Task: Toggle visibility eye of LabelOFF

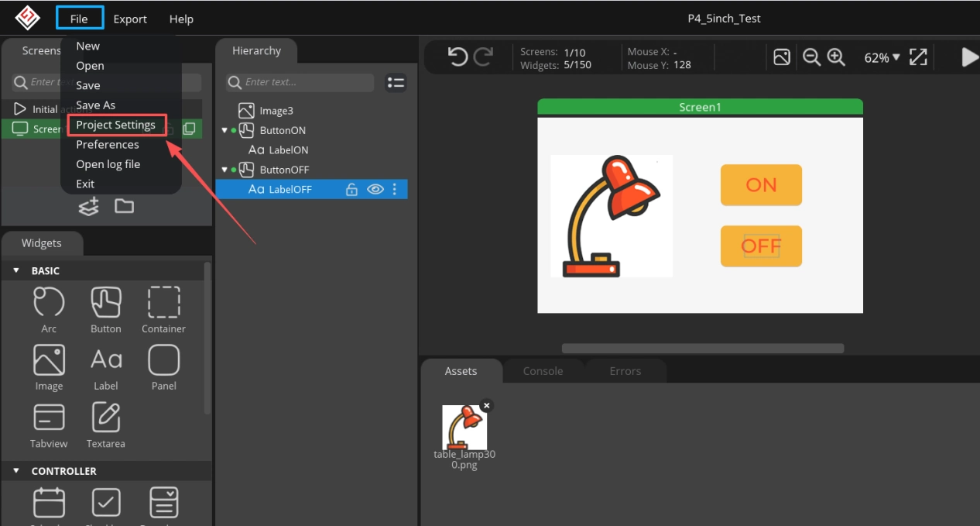Action: pos(375,189)
